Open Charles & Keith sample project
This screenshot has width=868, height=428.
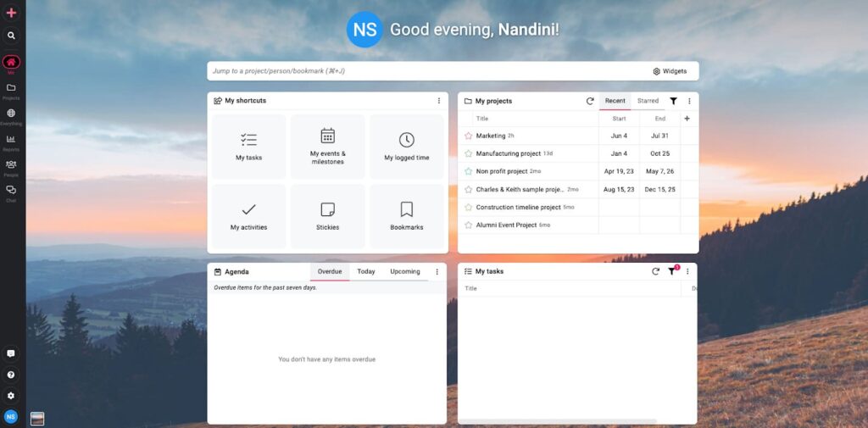pos(520,189)
